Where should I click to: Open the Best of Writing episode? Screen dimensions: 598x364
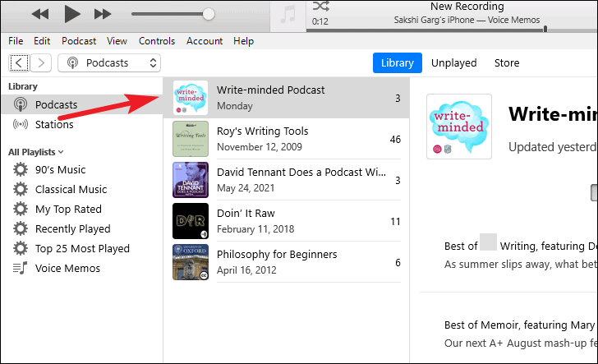(x=521, y=247)
